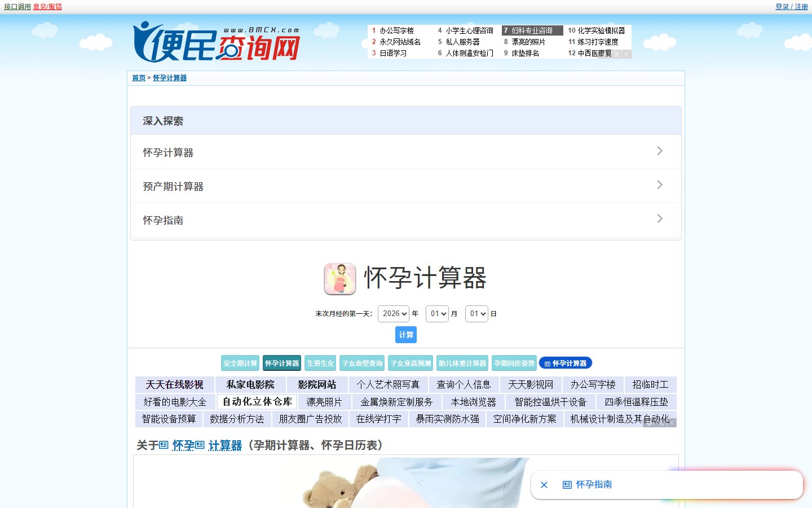812x508 pixels.
Task: Click the 怀孕计算器 breadcrumb link
Action: point(170,78)
